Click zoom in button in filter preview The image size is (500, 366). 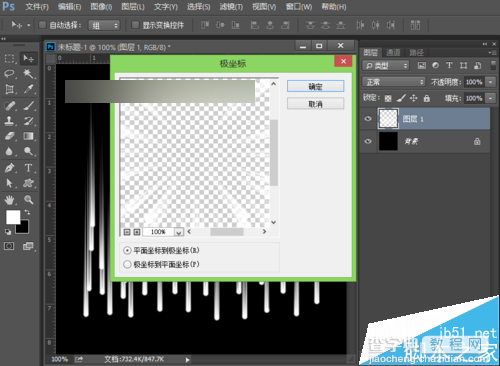pos(137,232)
